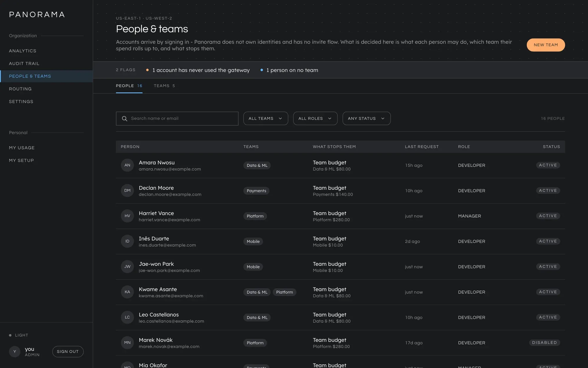Click the LAST REQUEST column header

[x=422, y=147]
